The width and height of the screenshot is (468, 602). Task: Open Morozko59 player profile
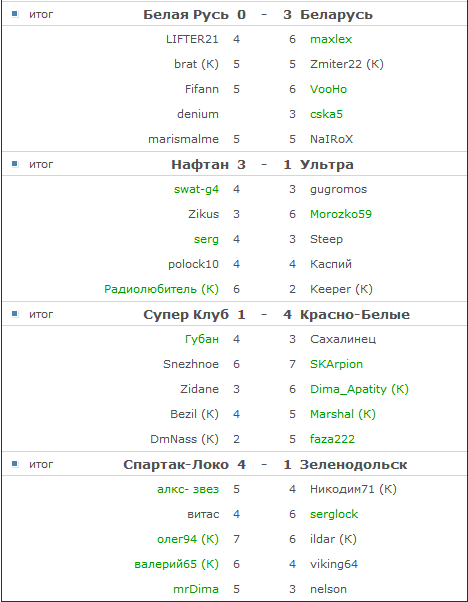(341, 214)
